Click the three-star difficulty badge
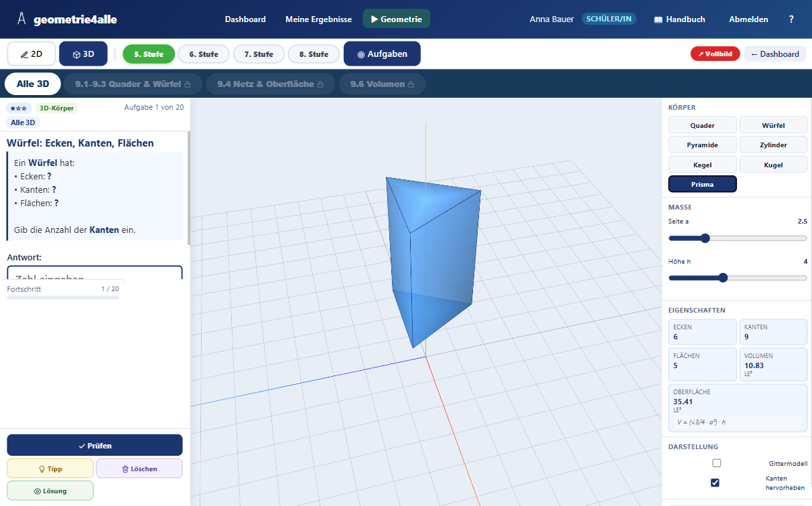Screen dimensions: 812x506 19,108
